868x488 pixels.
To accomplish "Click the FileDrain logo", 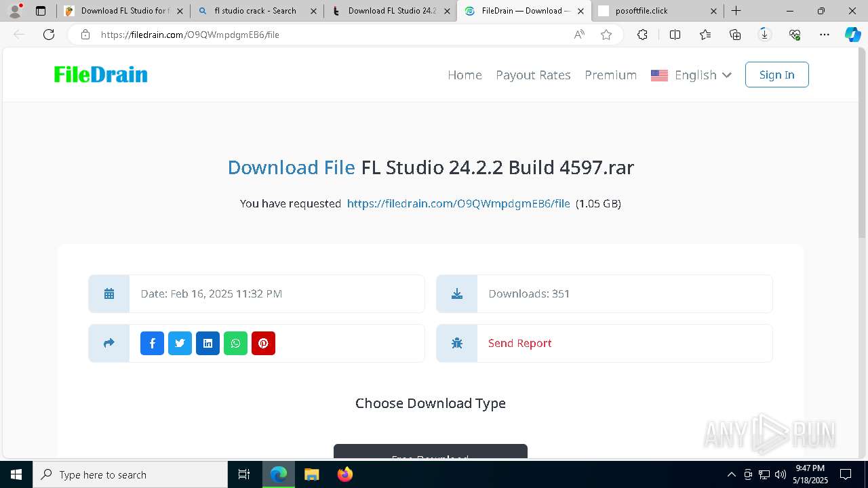I will 100,75.
